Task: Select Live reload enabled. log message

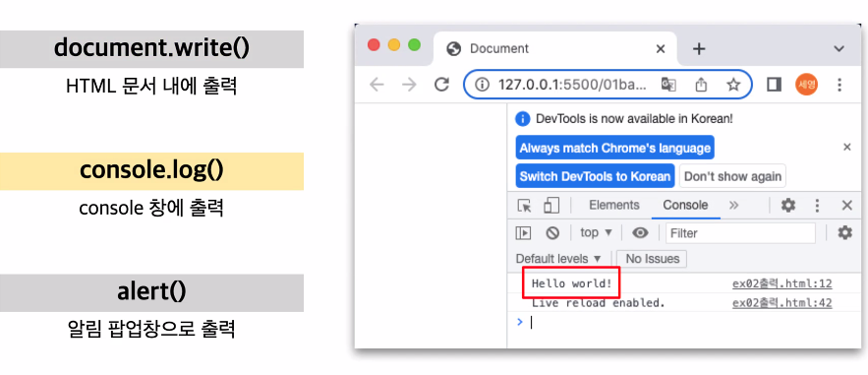Action: coord(598,303)
